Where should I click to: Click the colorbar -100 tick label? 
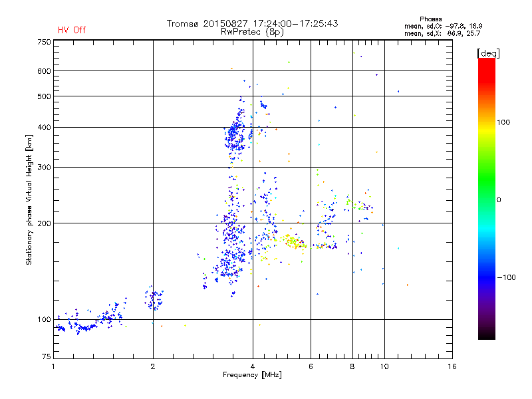[506, 277]
